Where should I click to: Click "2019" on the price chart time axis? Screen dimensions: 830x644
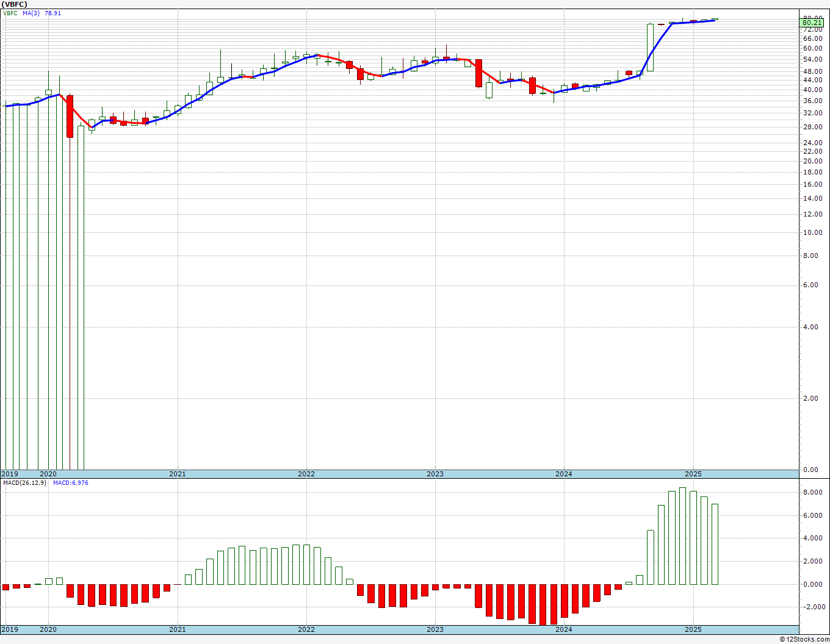(x=10, y=474)
